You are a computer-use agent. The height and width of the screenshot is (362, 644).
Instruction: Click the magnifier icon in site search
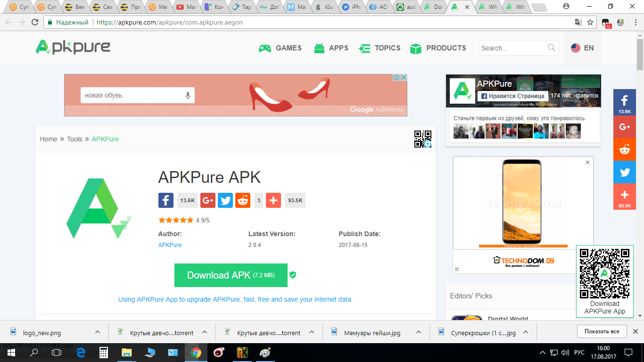click(x=552, y=48)
